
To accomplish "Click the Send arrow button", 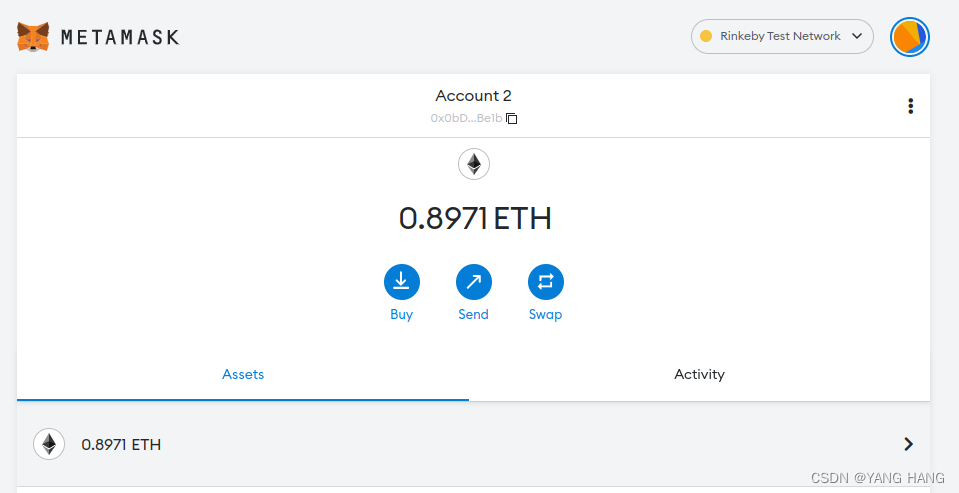I will click(x=473, y=282).
